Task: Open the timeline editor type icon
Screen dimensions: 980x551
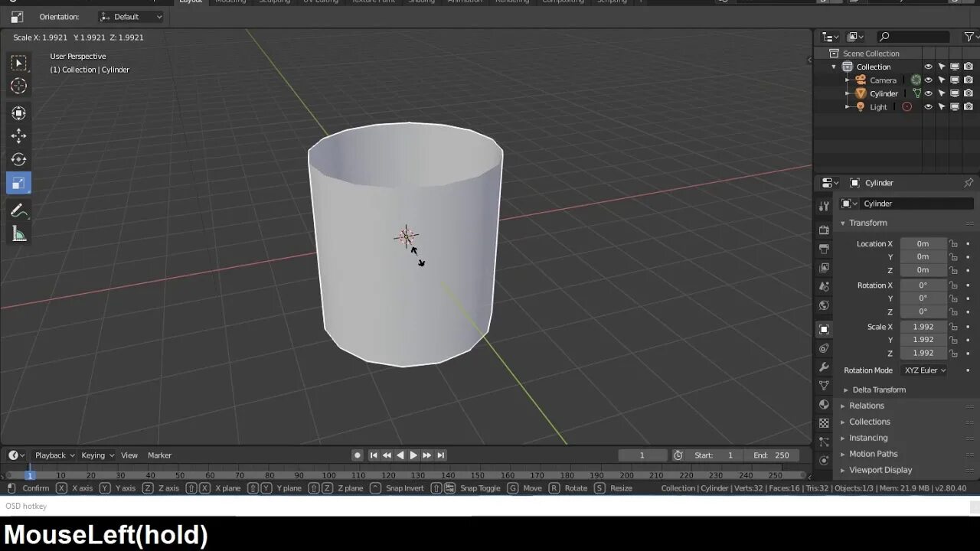Action: click(x=16, y=455)
